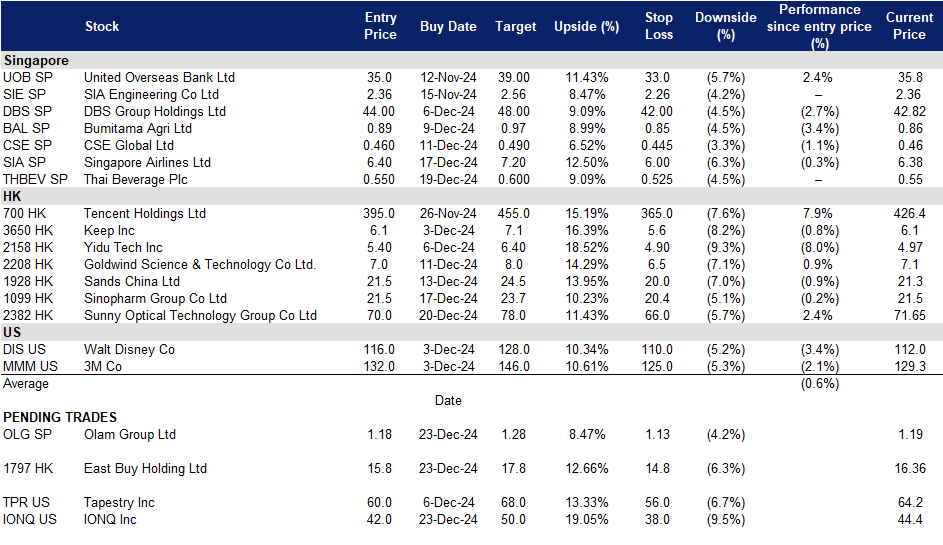Click the 'Average' row label
The width and height of the screenshot is (943, 545).
pyautogui.click(x=26, y=383)
